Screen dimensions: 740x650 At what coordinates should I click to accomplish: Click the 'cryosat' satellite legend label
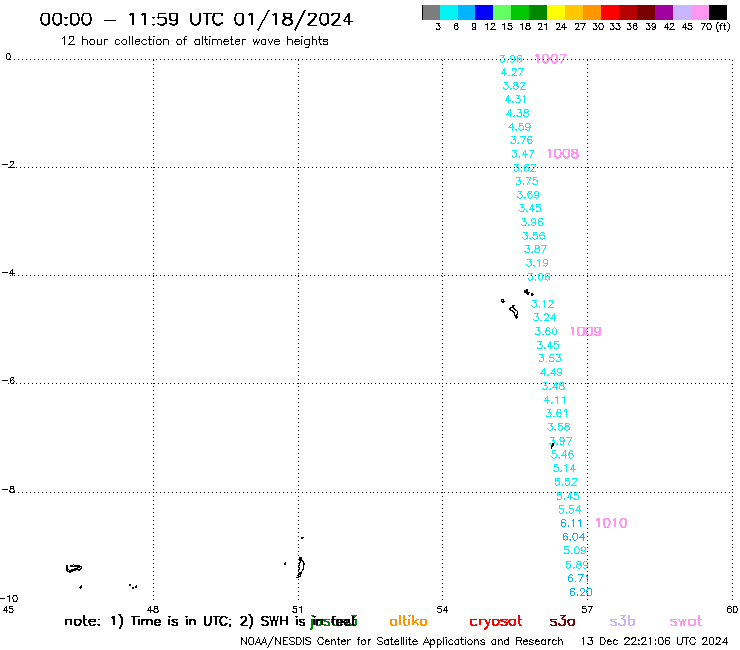click(496, 622)
